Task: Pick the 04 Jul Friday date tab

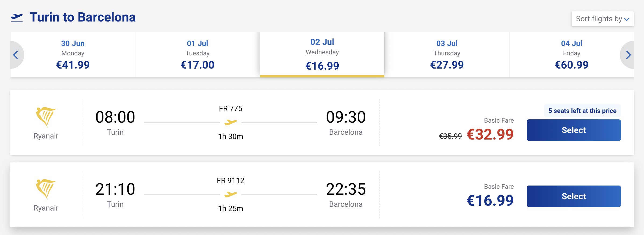Action: (571, 55)
